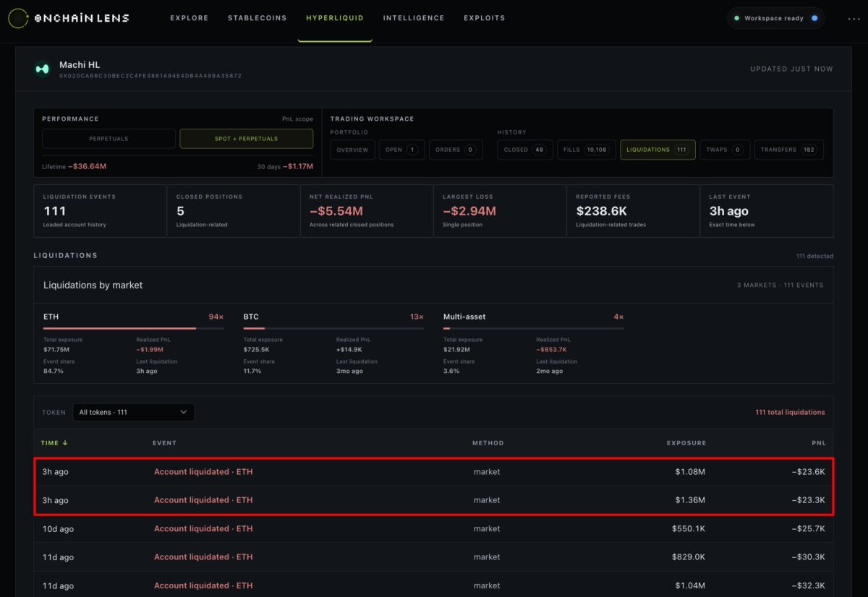
Task: Click the Multi-asset market card
Action: coord(533,344)
